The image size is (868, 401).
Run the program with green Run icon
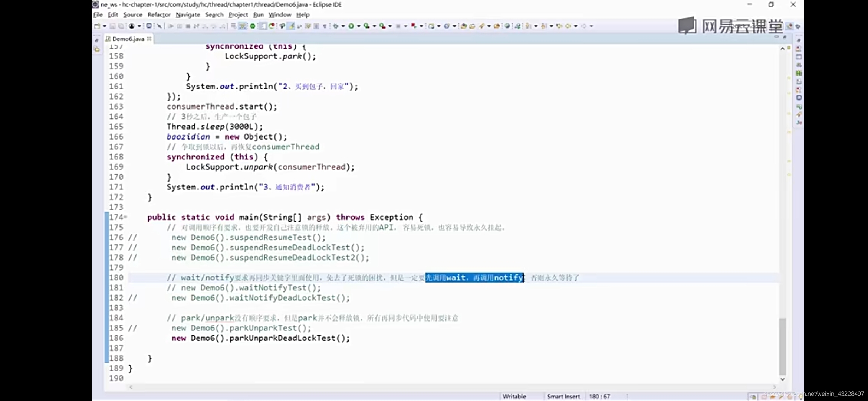[x=351, y=26]
